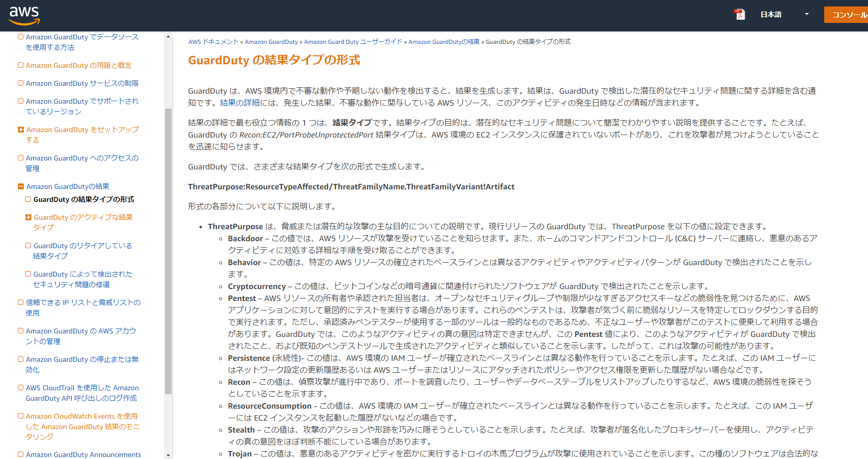Screen dimensions: 868x459
Task: Open sidebar link 'GuardDuty によって検出されたセキュリティ問題の修復'
Action: [x=83, y=279]
